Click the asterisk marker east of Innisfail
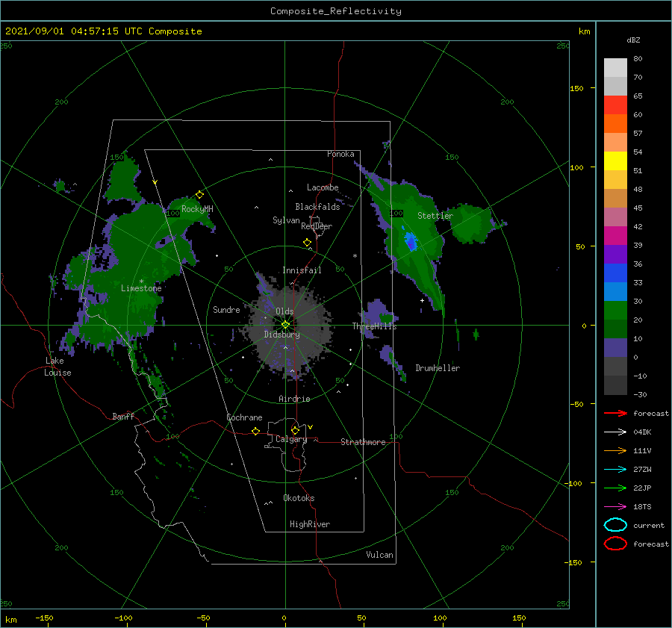This screenshot has height=628, width=672. coord(355,256)
